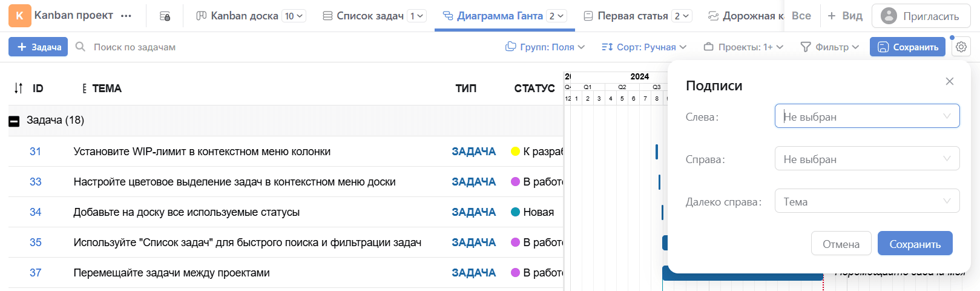
Task: Close the Подписи dialog with the X
Action: (949, 81)
